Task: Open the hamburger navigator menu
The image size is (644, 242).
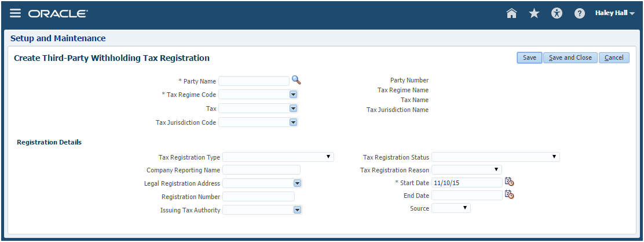Action: coord(15,13)
